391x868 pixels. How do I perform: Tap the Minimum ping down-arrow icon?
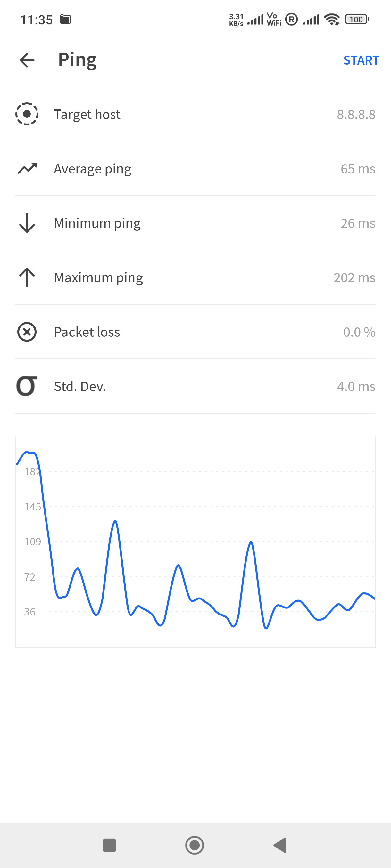pyautogui.click(x=27, y=223)
